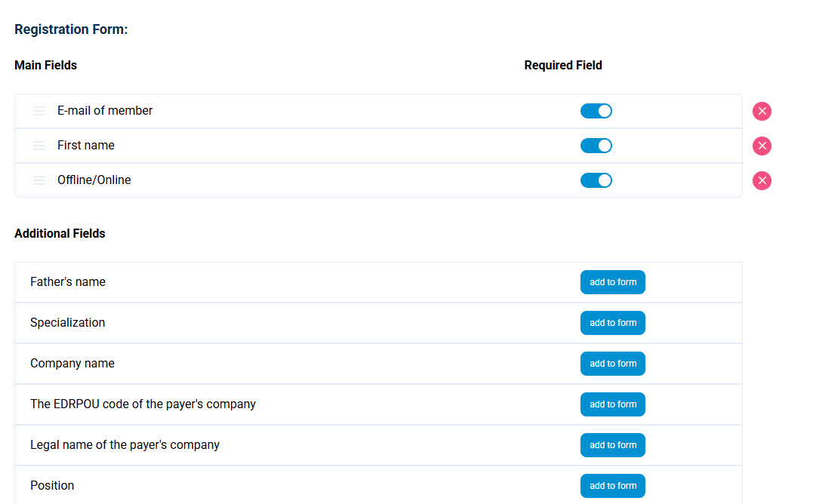813x504 pixels.
Task: Disable required toggle for First name
Action: pos(596,146)
